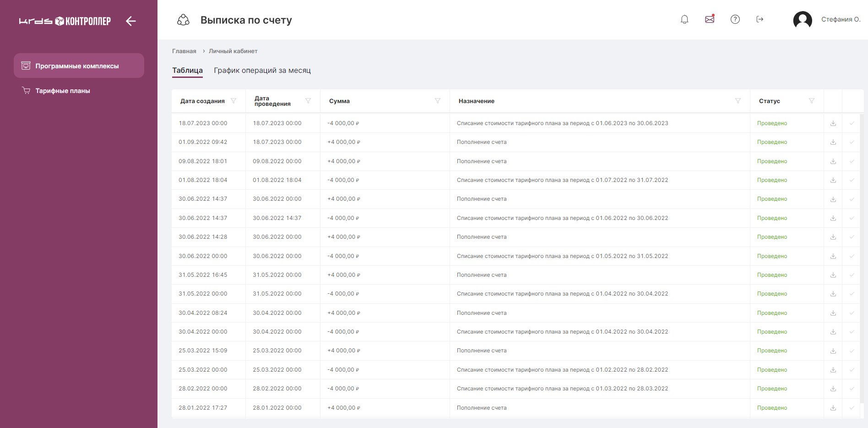Switch to График операций за месяц tab
The width and height of the screenshot is (868, 428).
click(262, 71)
